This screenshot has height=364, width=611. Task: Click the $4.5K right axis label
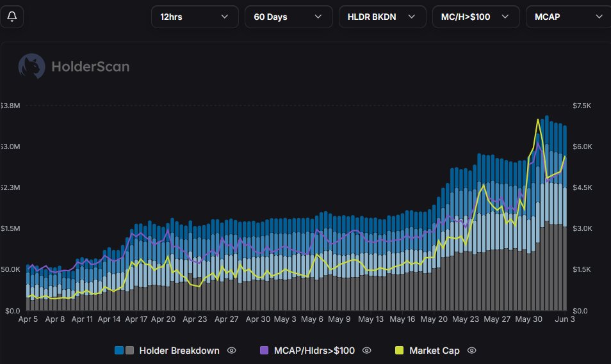(582, 187)
